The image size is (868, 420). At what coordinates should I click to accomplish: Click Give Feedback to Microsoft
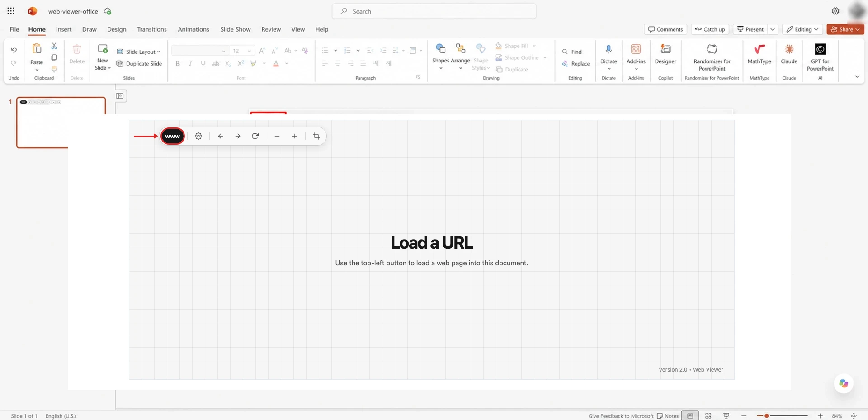tap(621, 416)
